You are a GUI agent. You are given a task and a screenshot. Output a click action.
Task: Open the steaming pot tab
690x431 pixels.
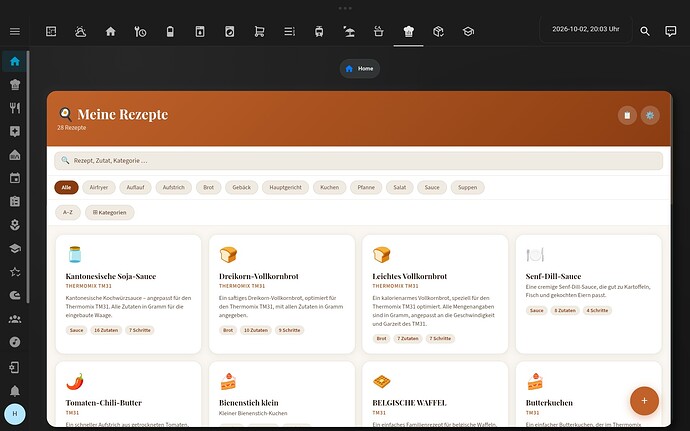[x=378, y=31]
